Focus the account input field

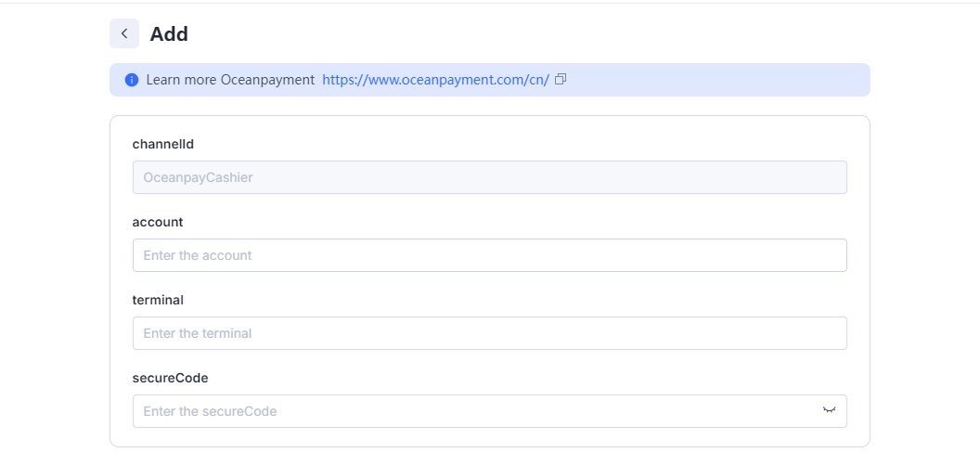tap(489, 255)
